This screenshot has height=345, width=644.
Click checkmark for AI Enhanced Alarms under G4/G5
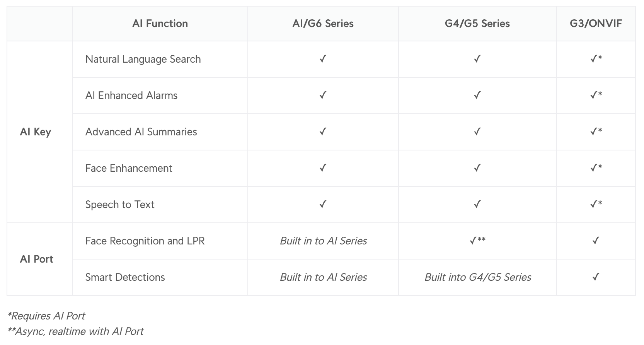[x=477, y=95]
